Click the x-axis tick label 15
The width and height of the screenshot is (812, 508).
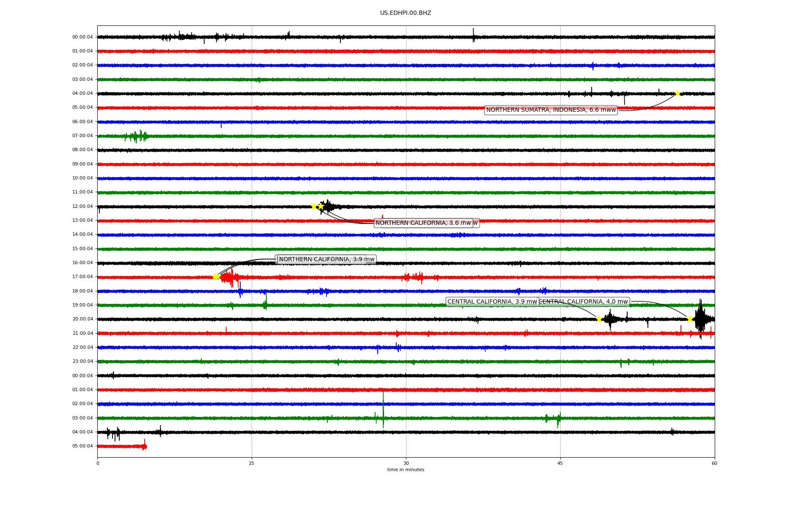tap(252, 464)
